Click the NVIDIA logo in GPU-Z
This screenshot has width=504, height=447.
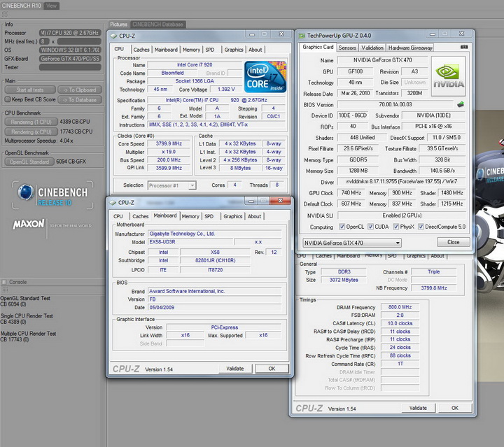449,76
